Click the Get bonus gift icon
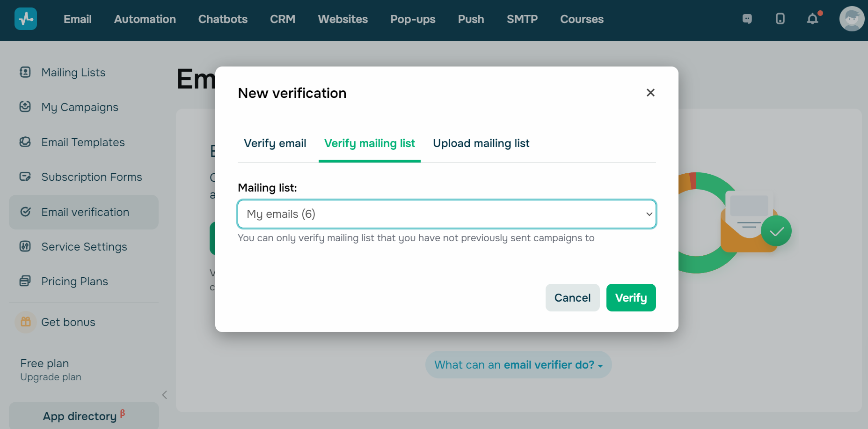The image size is (868, 429). pos(26,322)
